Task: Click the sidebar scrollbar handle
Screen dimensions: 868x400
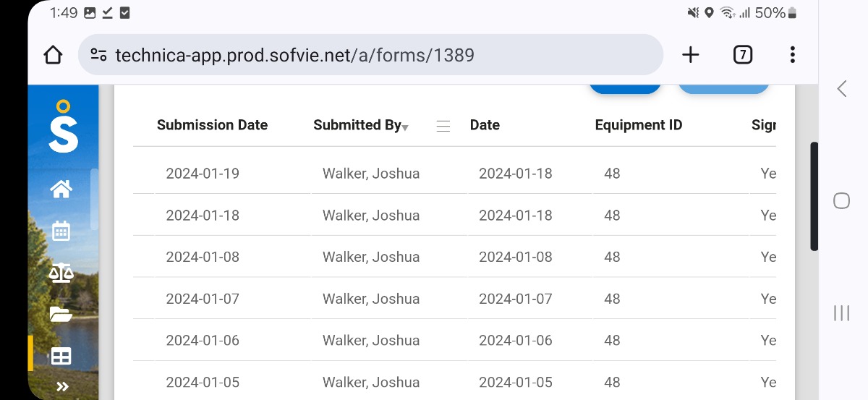Action: [x=93, y=200]
